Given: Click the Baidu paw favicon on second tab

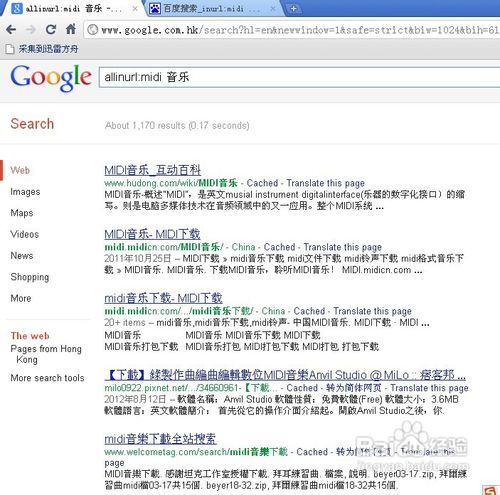Looking at the screenshot, I should click(155, 8).
